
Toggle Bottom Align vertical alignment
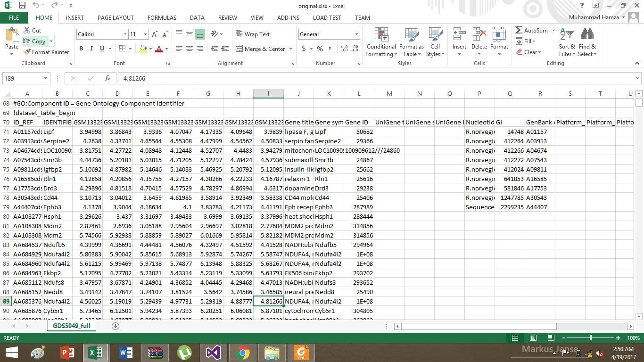tap(200, 34)
